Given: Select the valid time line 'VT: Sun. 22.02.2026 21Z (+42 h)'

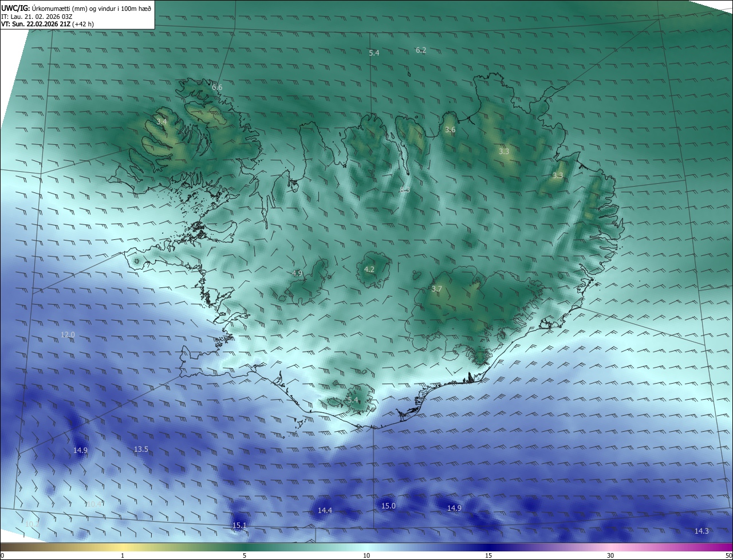Looking at the screenshot, I should pyautogui.click(x=48, y=25).
